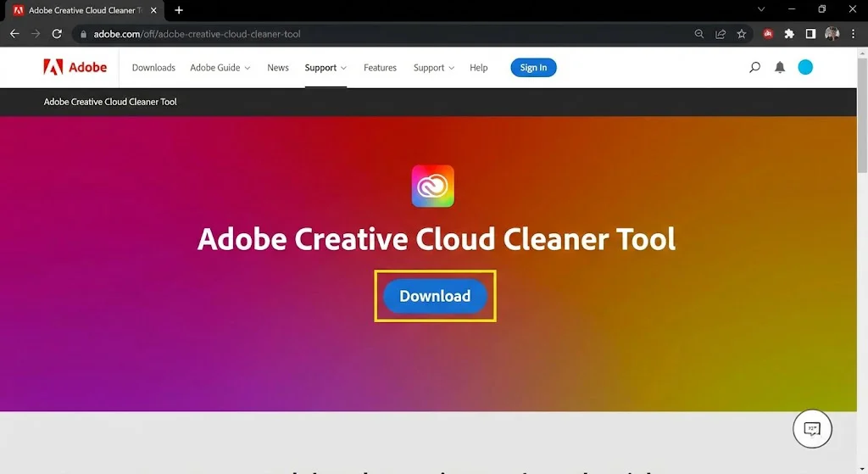Screen dimensions: 868x474
Task: Open the search magnifier on Adobe's navbar
Action: click(754, 68)
